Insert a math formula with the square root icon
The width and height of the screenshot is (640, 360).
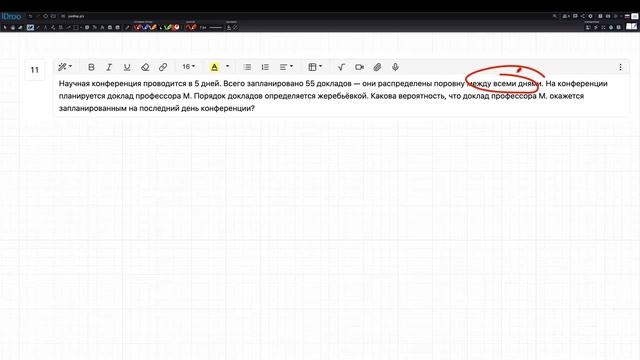[x=341, y=67]
